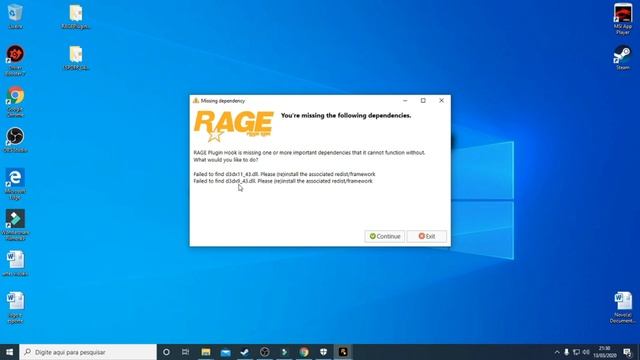This screenshot has width=640, height=360.
Task: Click the volume tray icon
Action: point(586,352)
